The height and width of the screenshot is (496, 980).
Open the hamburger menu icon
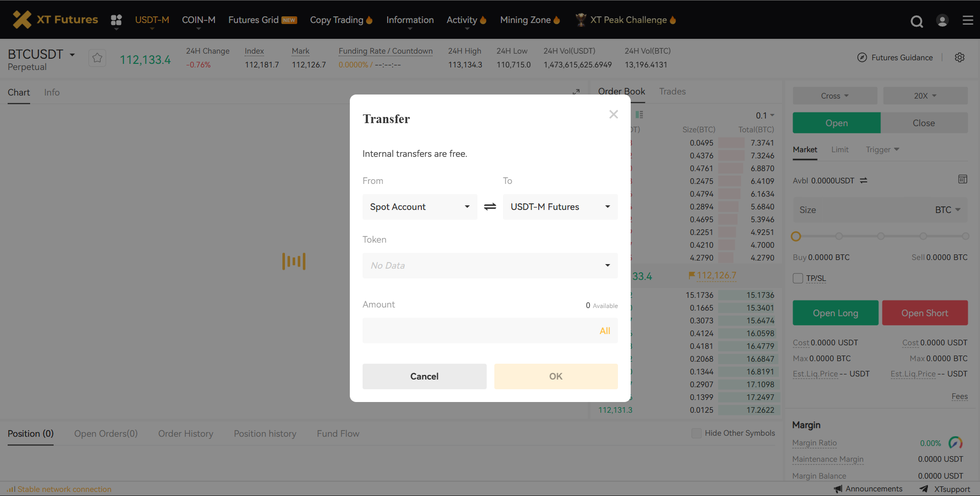coord(968,20)
